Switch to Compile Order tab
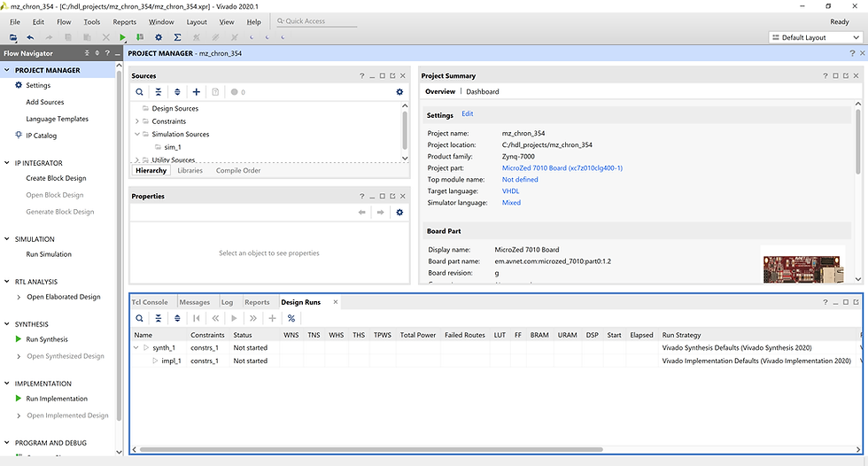Viewport: 868px width, 466px height. [x=238, y=170]
